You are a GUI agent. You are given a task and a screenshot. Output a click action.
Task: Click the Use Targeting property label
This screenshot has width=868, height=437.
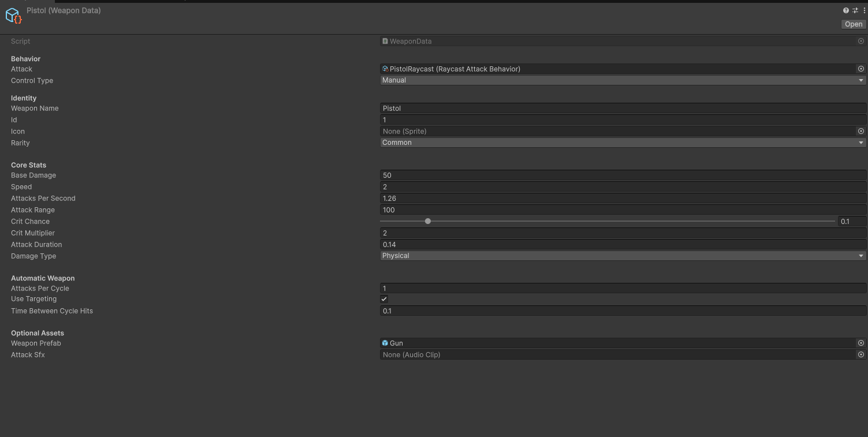(33, 298)
